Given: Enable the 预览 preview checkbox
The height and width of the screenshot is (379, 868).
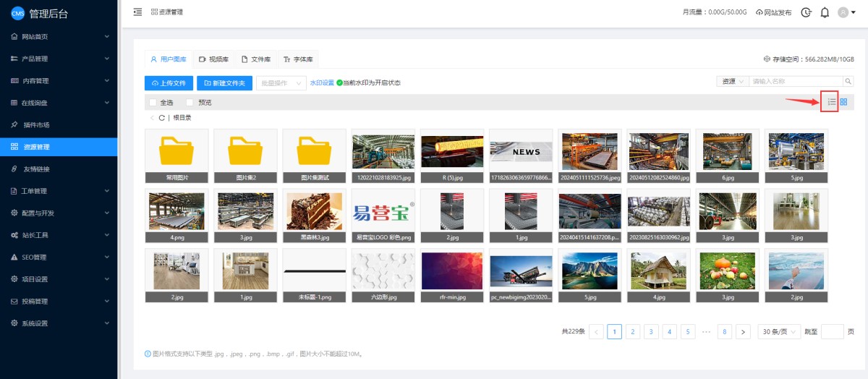Looking at the screenshot, I should (190, 103).
